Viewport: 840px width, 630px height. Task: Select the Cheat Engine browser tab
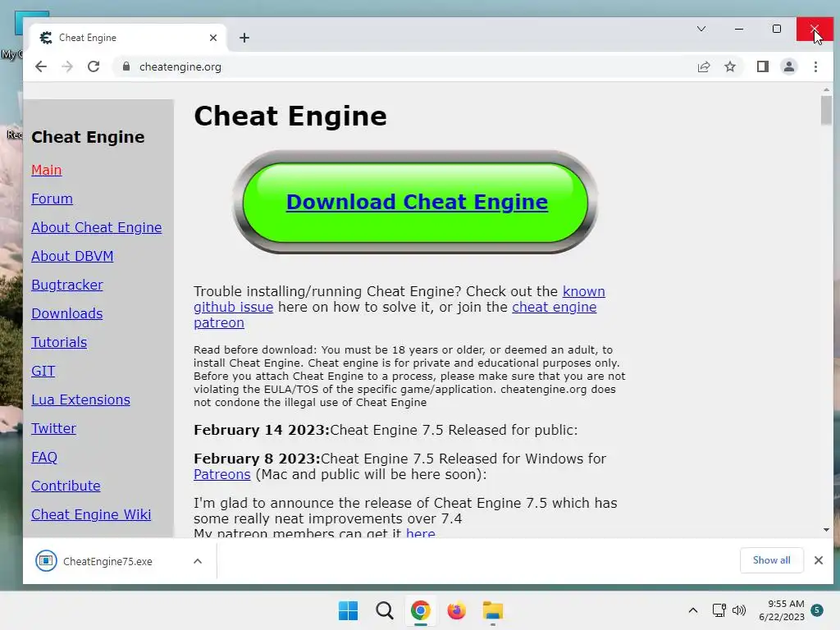coord(129,38)
